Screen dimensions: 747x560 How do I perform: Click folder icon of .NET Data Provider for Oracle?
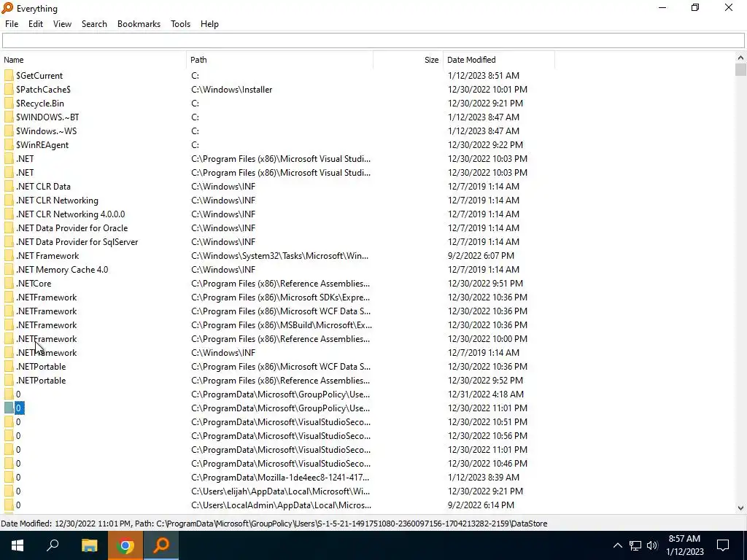point(9,227)
